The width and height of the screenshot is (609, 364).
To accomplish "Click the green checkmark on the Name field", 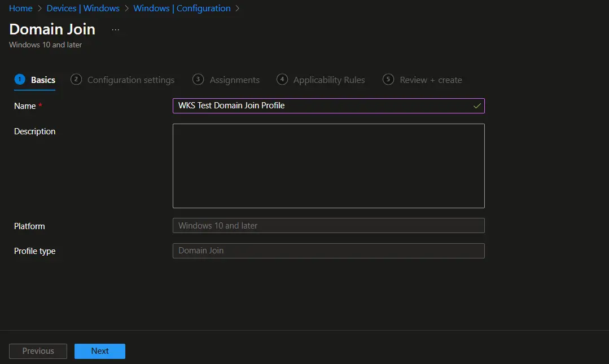I will point(477,106).
